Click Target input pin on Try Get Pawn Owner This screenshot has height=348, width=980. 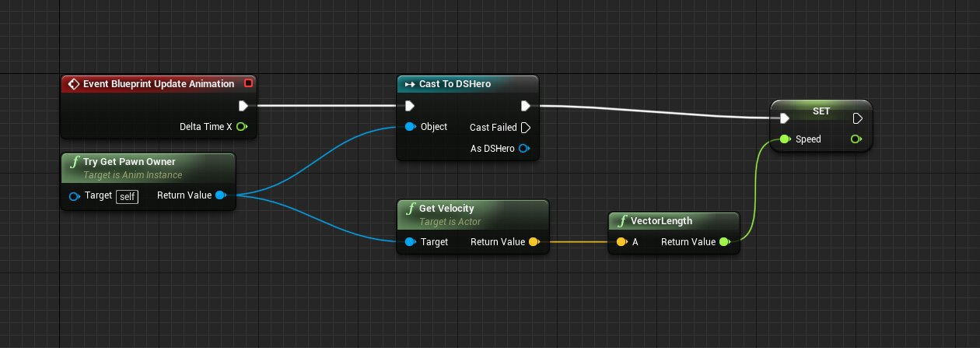[x=74, y=196]
